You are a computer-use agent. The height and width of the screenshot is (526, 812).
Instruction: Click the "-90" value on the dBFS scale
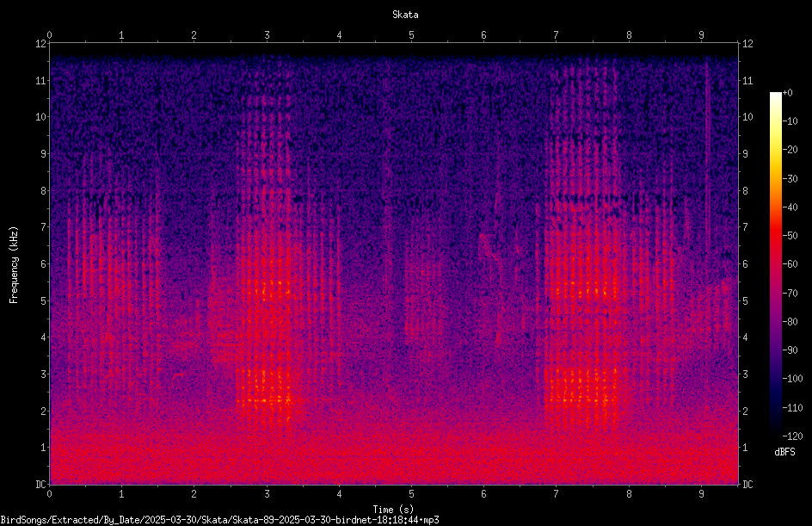(790, 350)
